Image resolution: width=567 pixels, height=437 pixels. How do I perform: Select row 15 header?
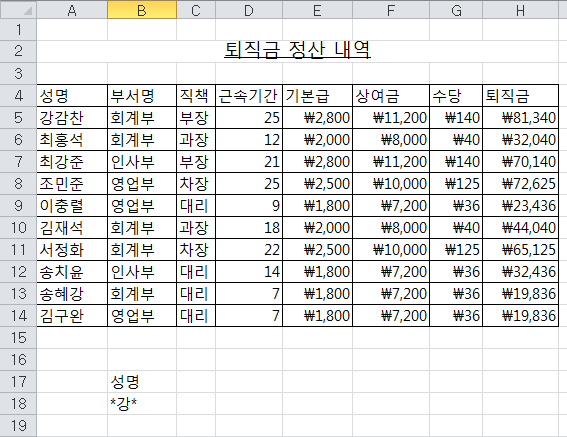coord(18,338)
